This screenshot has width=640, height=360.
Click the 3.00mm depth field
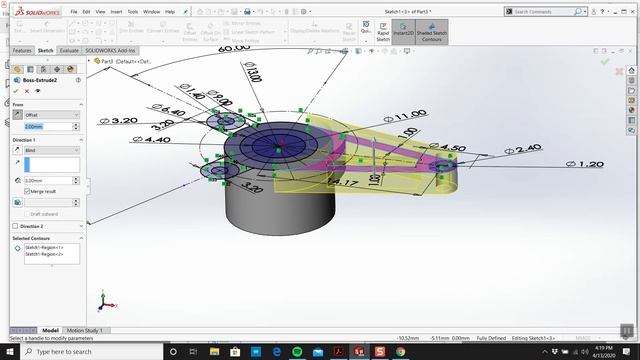(48, 180)
